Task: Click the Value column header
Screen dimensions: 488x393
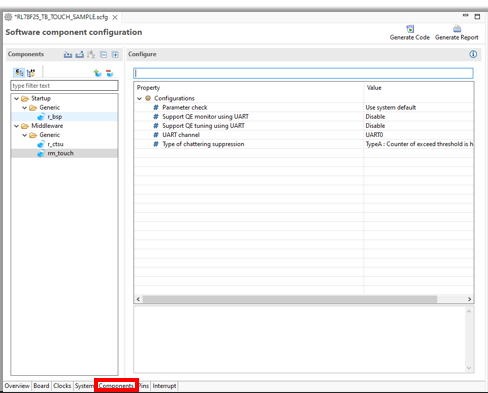Action: pyautogui.click(x=374, y=88)
